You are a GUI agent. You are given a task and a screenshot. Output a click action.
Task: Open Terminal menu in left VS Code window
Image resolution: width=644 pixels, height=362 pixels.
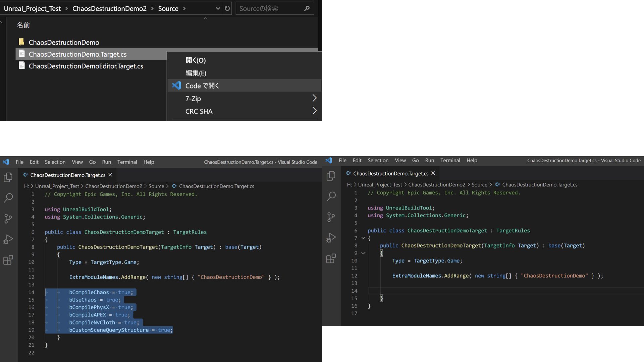(127, 162)
